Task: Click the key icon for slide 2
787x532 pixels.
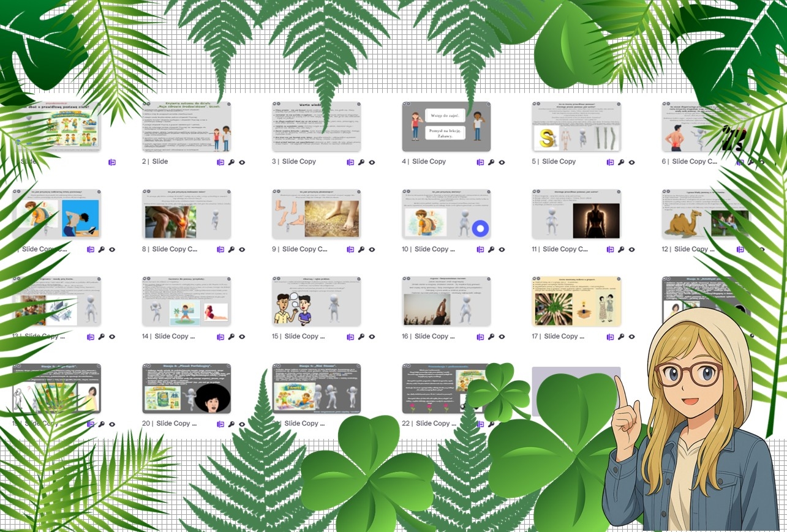Action: [231, 162]
